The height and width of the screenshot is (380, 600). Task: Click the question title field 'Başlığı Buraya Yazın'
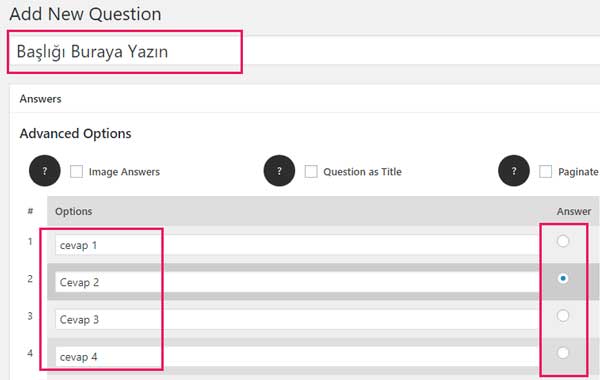point(304,51)
